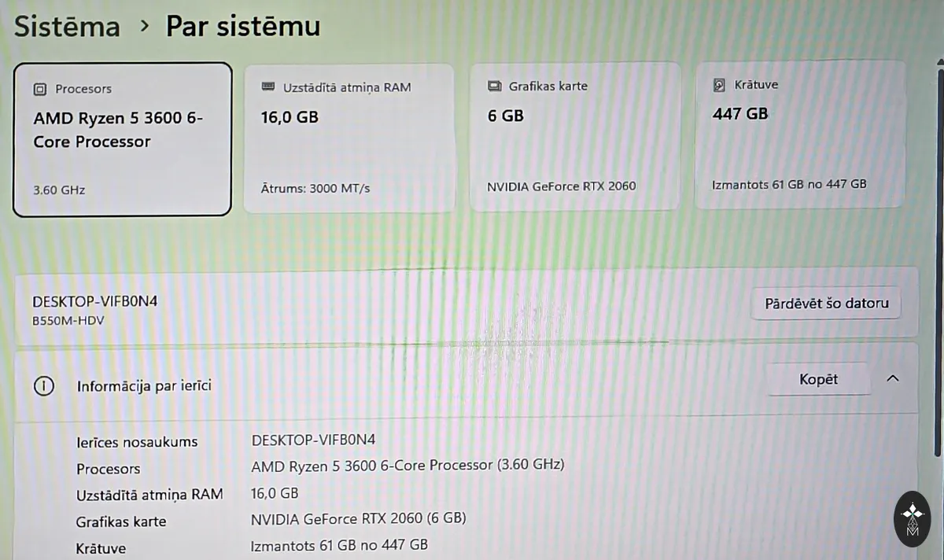Select the Uzstādītā atmiņa RAM card
Viewport: 944px width, 560px height.
349,138
